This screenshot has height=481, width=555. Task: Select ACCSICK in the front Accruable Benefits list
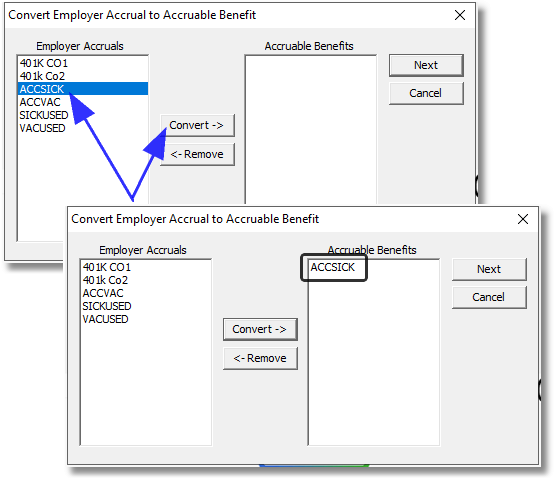pos(333,267)
